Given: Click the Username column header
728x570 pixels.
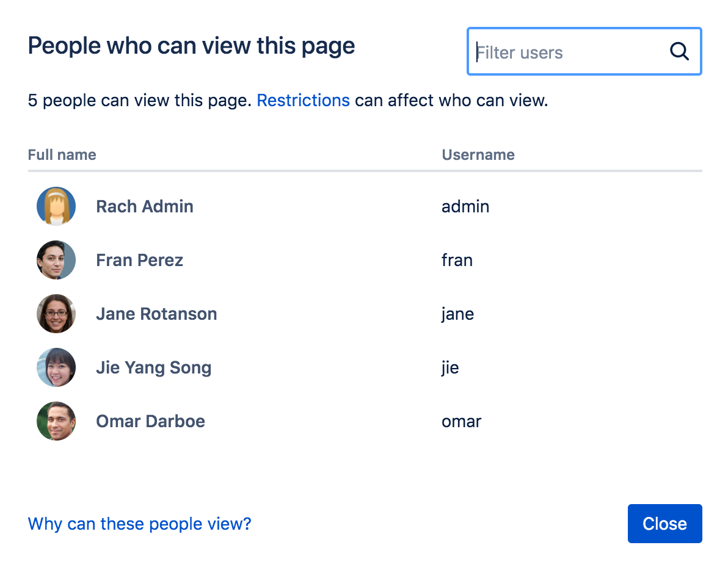Looking at the screenshot, I should pos(478,155).
